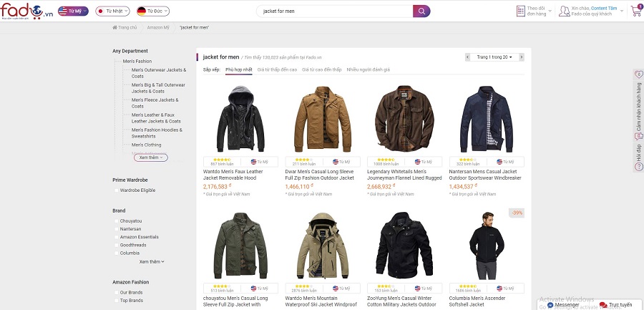
Task: Check the Amazon Essentials brand checkbox
Action: coord(117,237)
